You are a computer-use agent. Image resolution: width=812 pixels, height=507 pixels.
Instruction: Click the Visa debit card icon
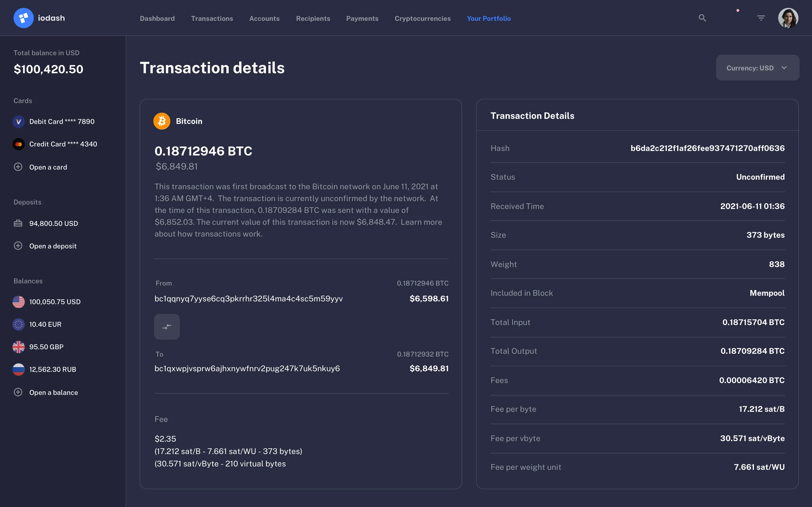[18, 121]
